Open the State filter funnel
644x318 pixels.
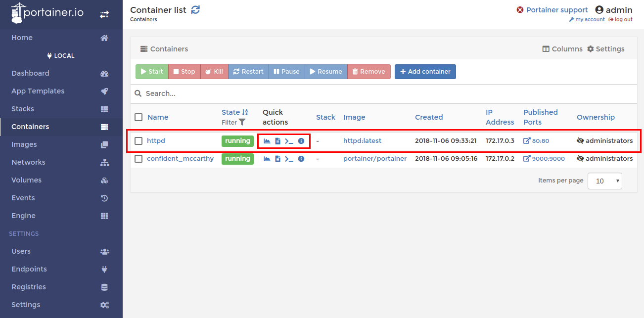point(242,122)
